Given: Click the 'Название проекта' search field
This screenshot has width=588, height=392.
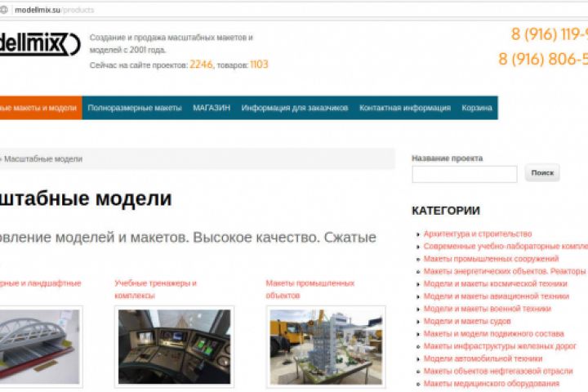Looking at the screenshot, I should (464, 174).
